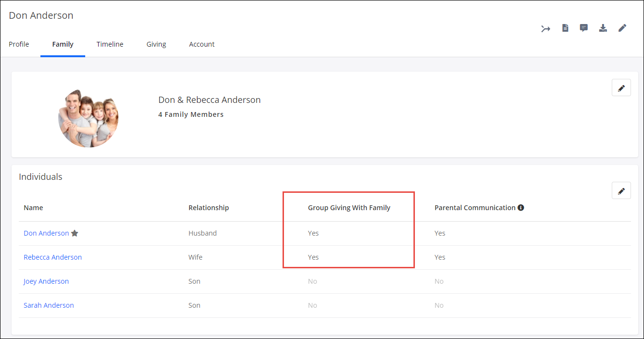
Task: Open Rebecca Anderson's profile link
Action: (x=52, y=257)
